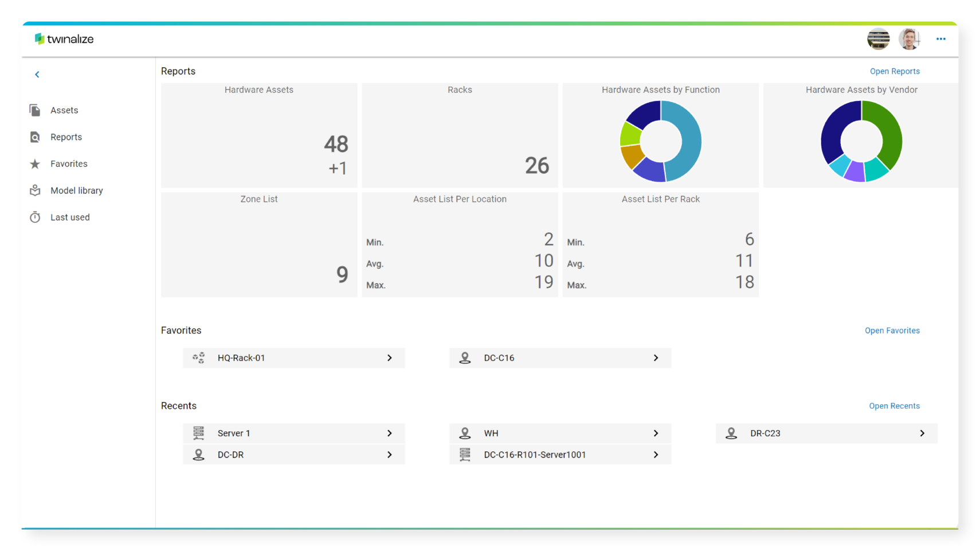Open the Hardware Assets report tile
The height and width of the screenshot is (551, 980).
click(259, 135)
